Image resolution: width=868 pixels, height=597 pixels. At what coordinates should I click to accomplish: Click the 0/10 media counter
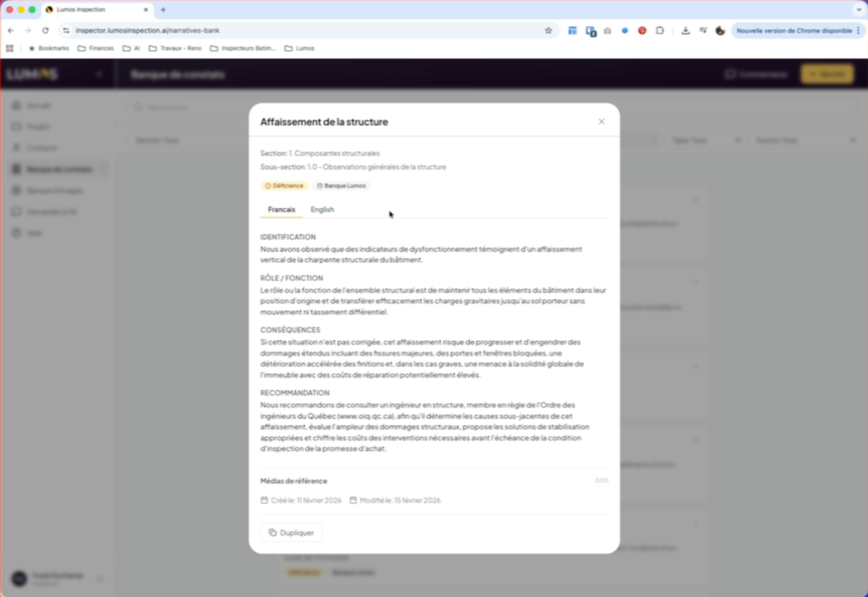click(601, 480)
